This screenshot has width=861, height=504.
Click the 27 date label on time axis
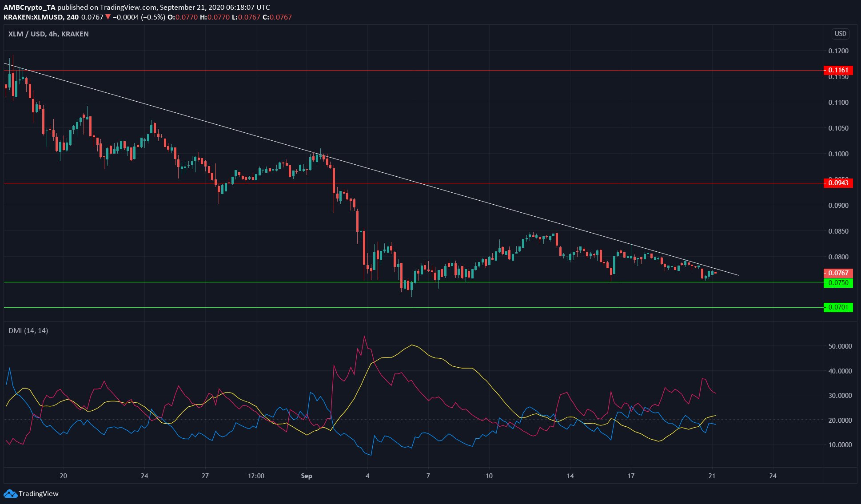click(205, 476)
